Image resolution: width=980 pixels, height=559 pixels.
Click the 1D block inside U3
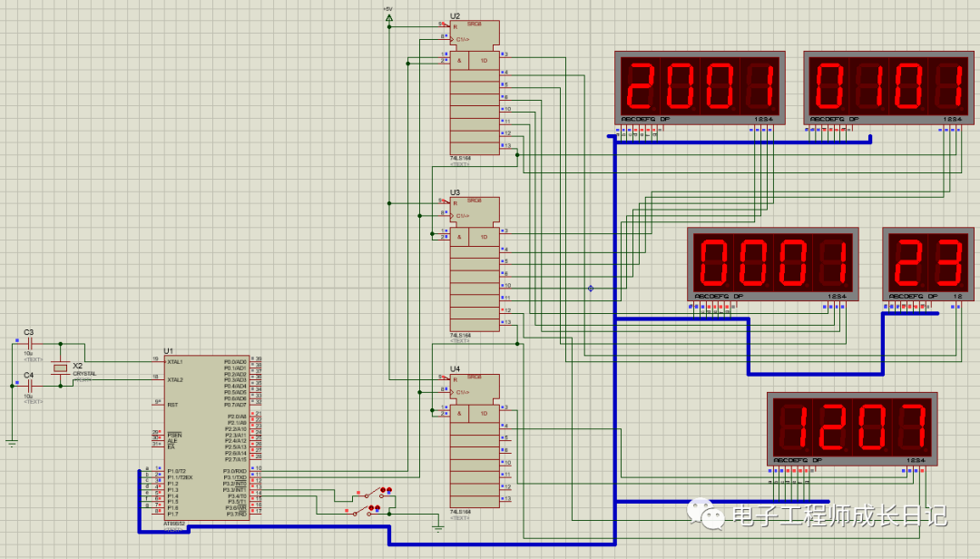tap(485, 237)
